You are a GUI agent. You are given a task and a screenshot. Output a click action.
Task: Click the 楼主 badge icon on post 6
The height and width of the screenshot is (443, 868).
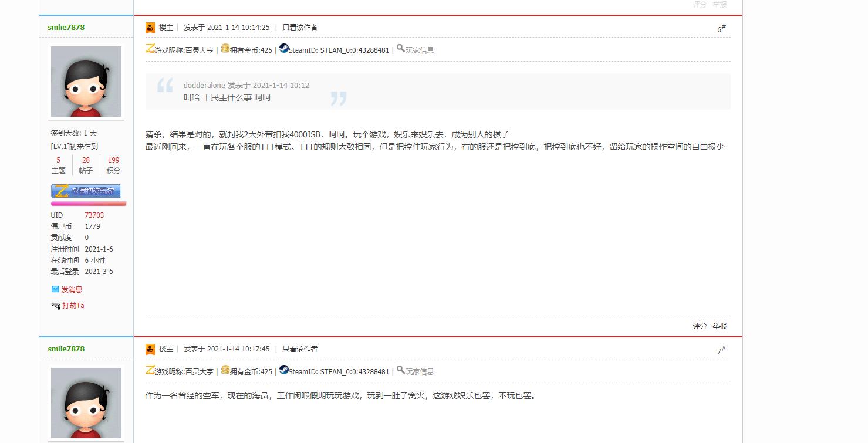[x=151, y=27]
